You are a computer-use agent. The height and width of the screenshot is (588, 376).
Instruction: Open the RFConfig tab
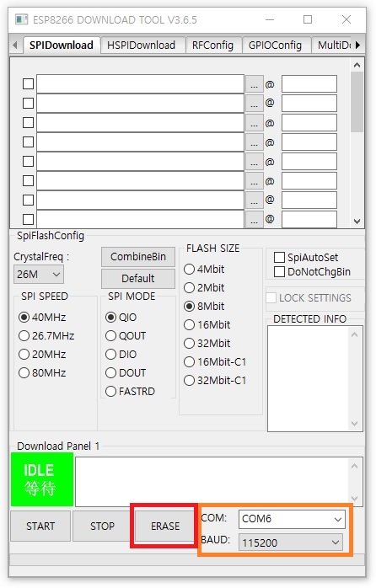(212, 45)
